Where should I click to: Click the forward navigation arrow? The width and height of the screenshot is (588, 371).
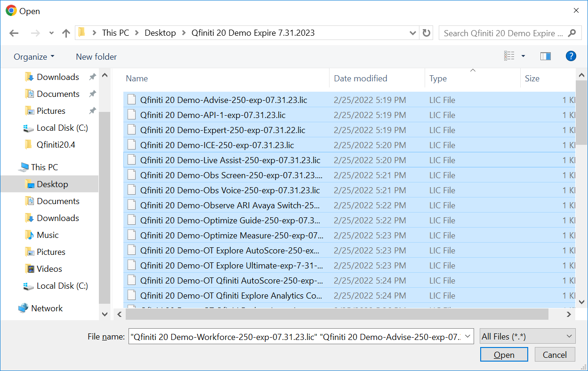pos(35,32)
